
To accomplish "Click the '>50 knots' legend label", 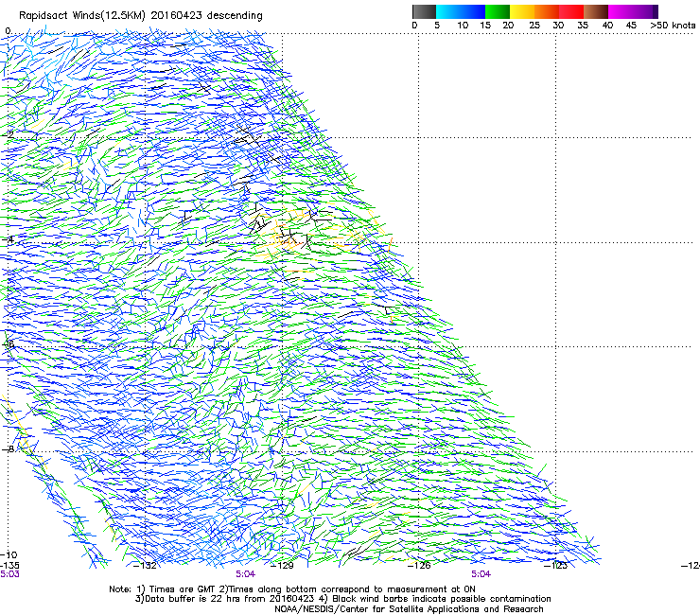I will tap(673, 25).
